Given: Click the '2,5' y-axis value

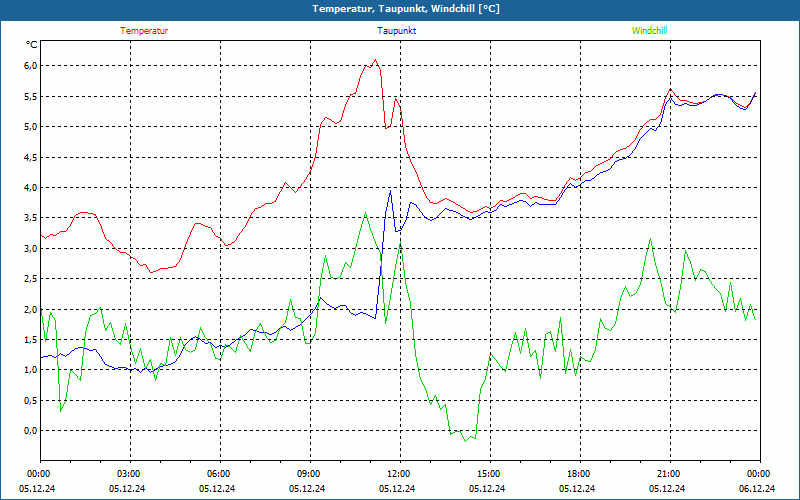Looking at the screenshot, I should 31,279.
